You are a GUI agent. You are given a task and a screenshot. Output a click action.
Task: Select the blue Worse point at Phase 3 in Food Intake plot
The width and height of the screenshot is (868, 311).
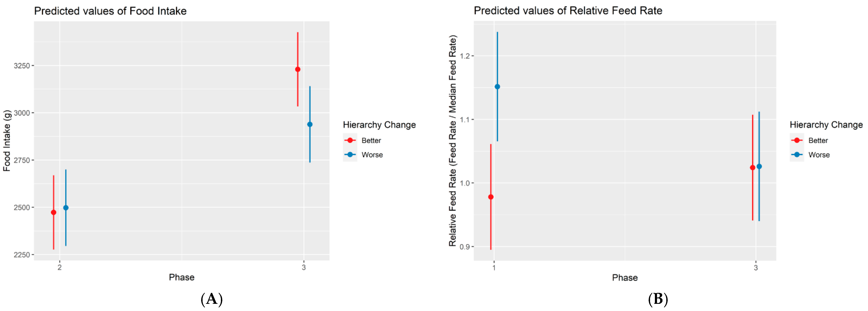tap(310, 124)
